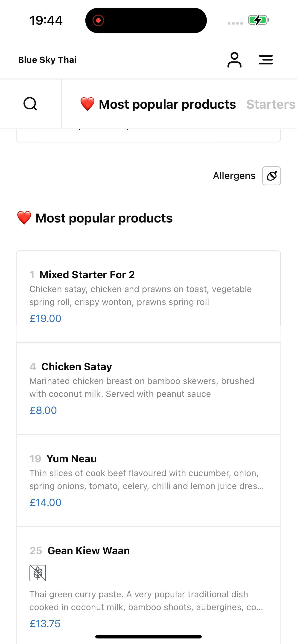297x644 pixels.
Task: Tap the screen recording indicator
Action: tap(98, 20)
